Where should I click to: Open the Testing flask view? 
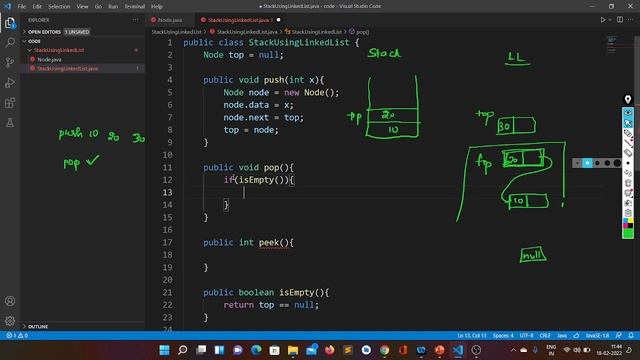pyautogui.click(x=10, y=122)
